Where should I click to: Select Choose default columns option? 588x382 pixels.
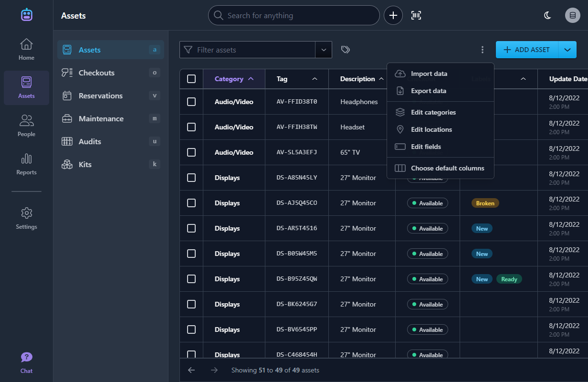click(440, 168)
